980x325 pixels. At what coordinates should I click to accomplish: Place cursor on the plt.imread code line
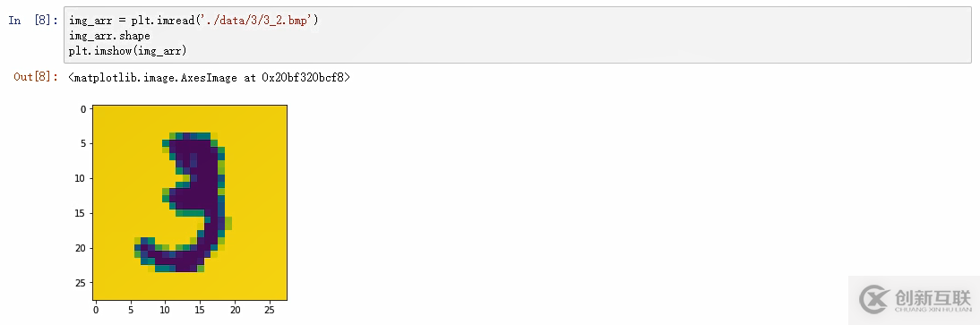(193, 21)
